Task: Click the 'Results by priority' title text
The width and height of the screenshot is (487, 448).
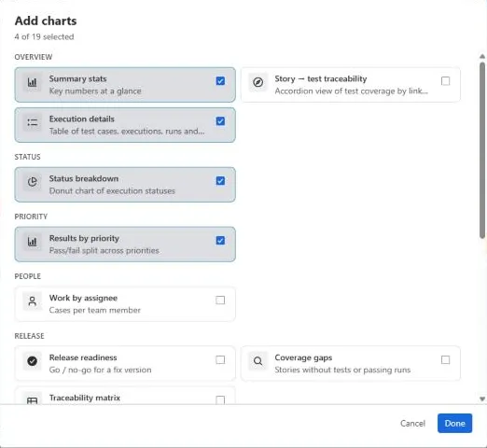Action: pos(84,238)
